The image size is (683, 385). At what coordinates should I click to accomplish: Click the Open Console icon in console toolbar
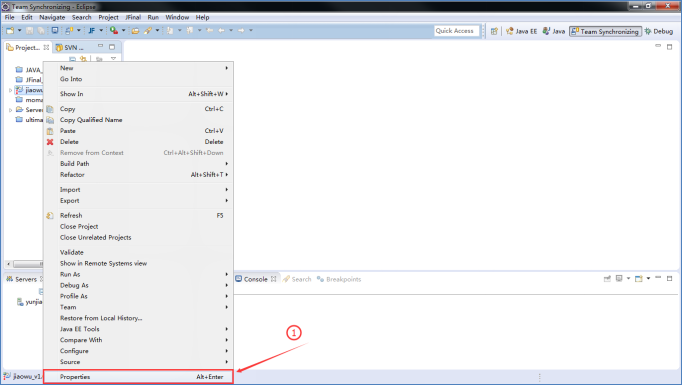pyautogui.click(x=639, y=279)
